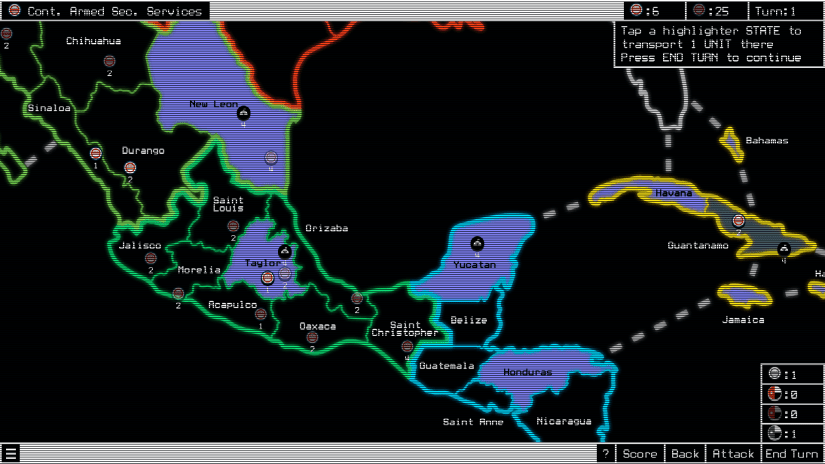Click the unit token below Morelia
The width and height of the screenshot is (825, 464).
178,293
